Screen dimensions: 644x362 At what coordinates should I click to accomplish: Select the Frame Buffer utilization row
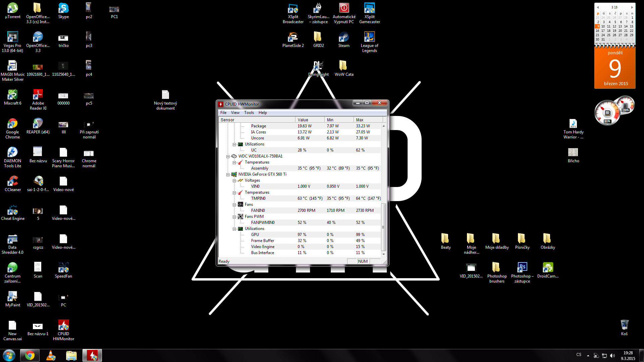point(300,241)
